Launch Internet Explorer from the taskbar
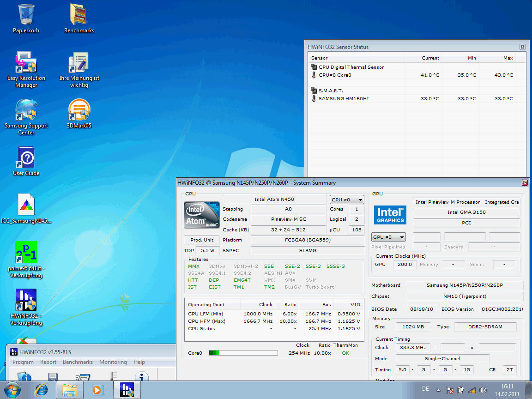532x399 pixels. click(x=41, y=390)
